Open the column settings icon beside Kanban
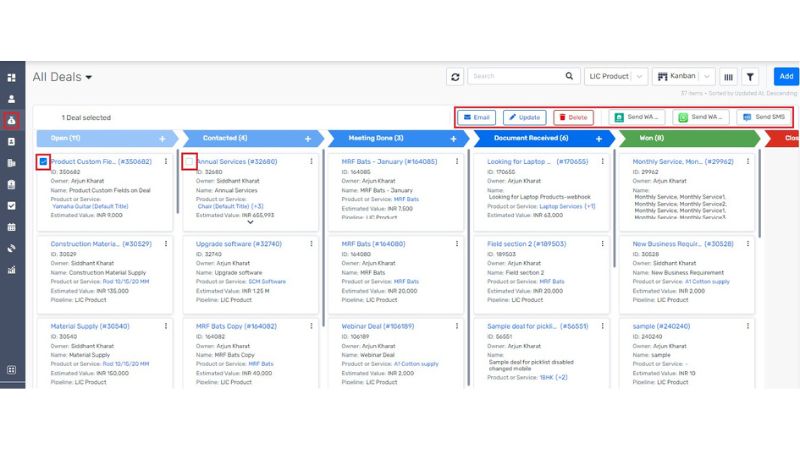This screenshot has width=800, height=450. 729,77
